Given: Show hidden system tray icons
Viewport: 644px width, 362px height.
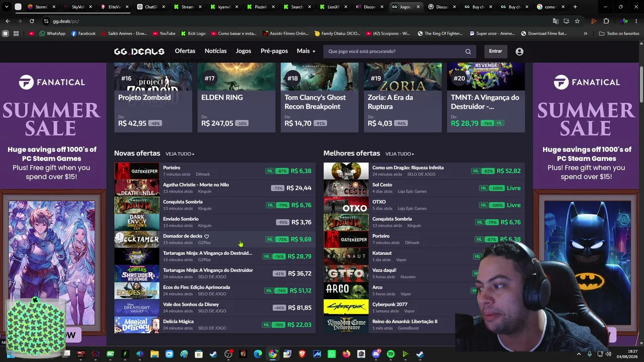Looking at the screenshot, I should tap(579, 354).
